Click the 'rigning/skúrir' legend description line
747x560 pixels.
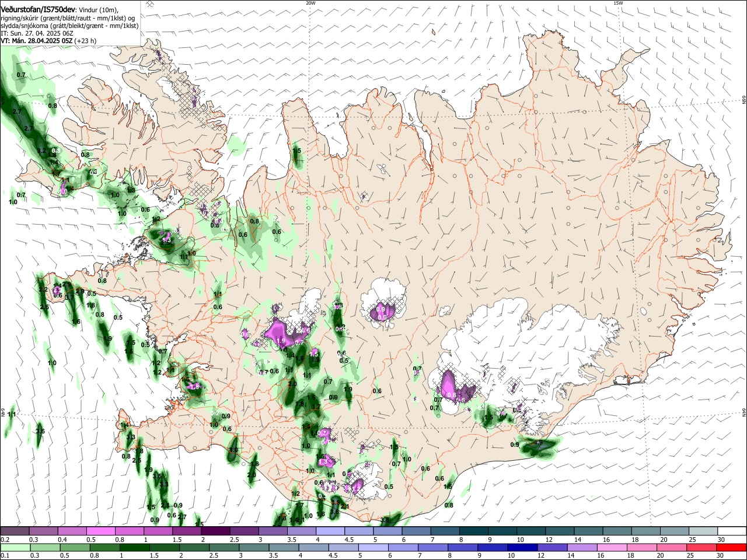(x=67, y=18)
